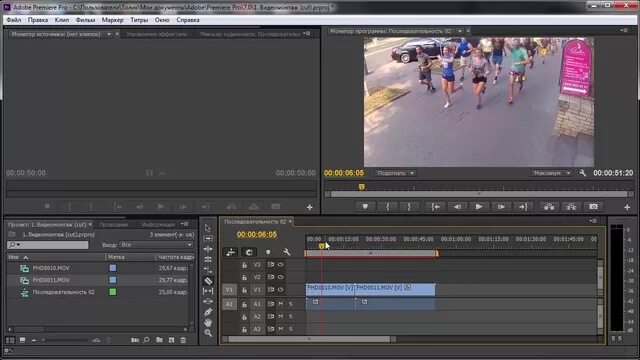Screen dimensions: 640x360
Task: Switch Project panel to icon view
Action: coord(22,340)
